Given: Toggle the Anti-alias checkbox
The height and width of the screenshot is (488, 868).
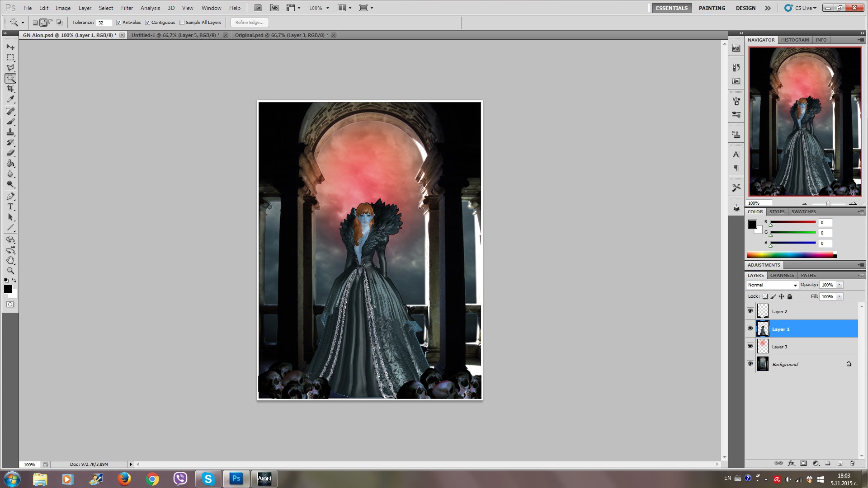Looking at the screenshot, I should pyautogui.click(x=118, y=23).
